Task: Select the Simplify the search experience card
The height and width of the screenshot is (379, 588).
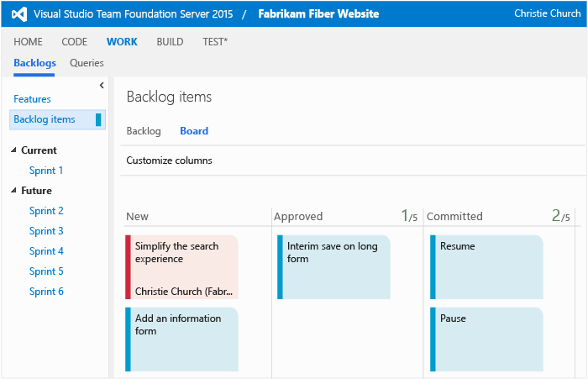Action: tap(182, 266)
